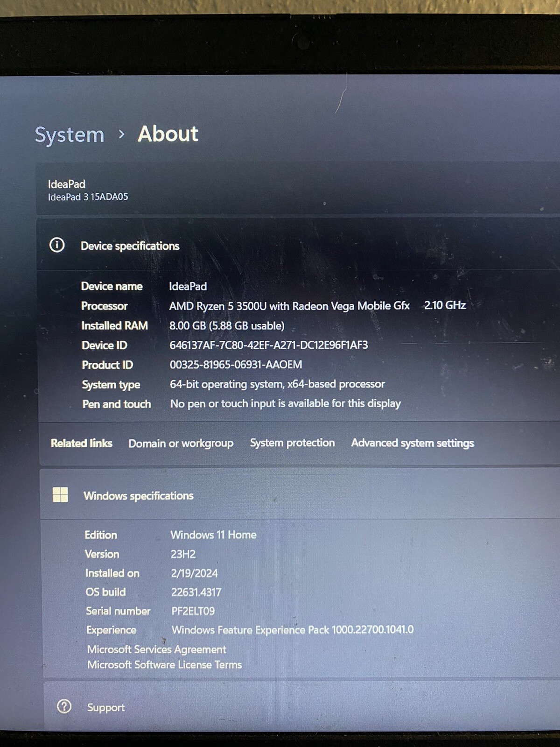Click the Processor label
Viewport: 560px width, 747px height.
pos(105,306)
